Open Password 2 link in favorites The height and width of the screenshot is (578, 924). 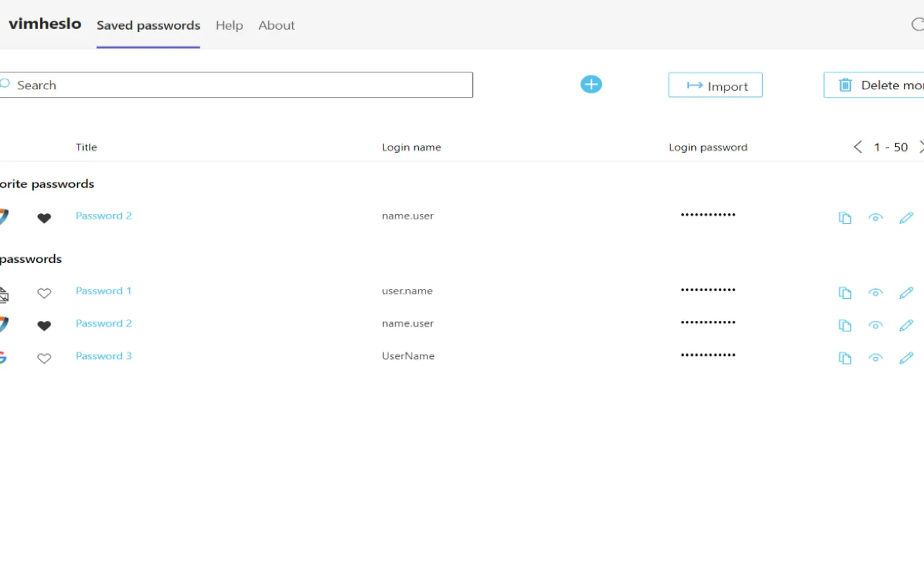click(104, 216)
